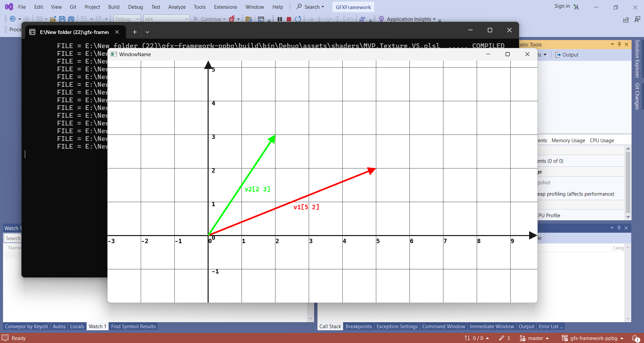Open the notifications bell in status bar
The width and height of the screenshot is (644, 343).
[x=635, y=338]
